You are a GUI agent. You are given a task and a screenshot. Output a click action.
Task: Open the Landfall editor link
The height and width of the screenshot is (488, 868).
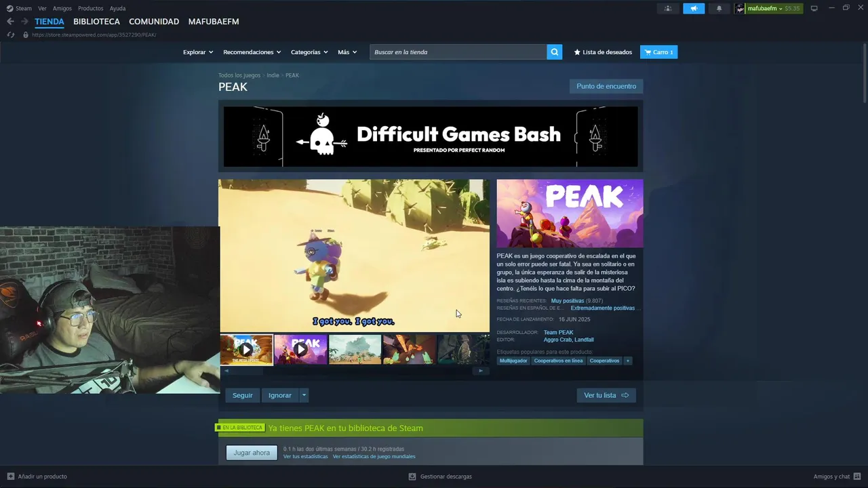584,340
